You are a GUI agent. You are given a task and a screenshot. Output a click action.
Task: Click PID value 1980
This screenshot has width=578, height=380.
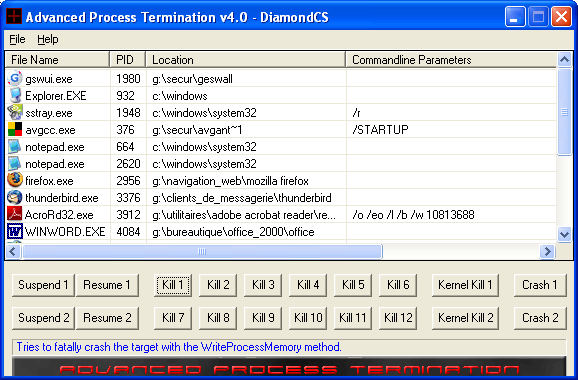tap(128, 79)
